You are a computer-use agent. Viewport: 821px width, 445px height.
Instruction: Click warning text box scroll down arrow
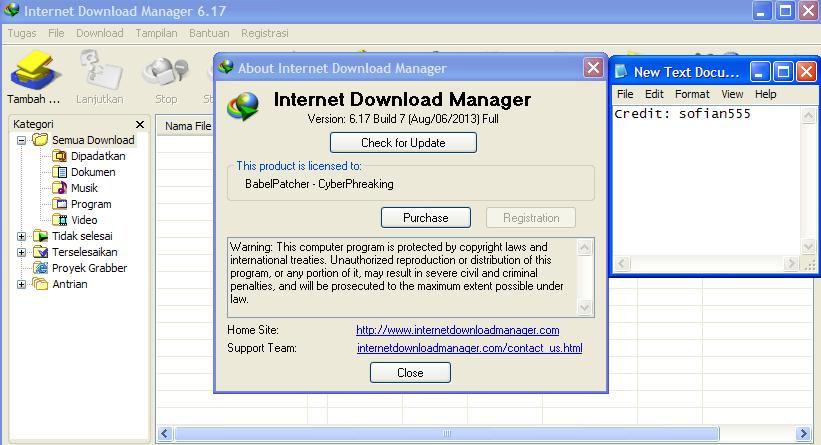click(585, 308)
